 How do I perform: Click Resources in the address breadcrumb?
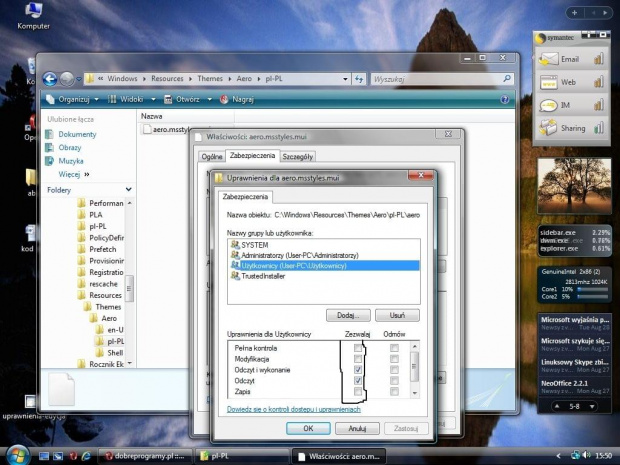tap(167, 79)
